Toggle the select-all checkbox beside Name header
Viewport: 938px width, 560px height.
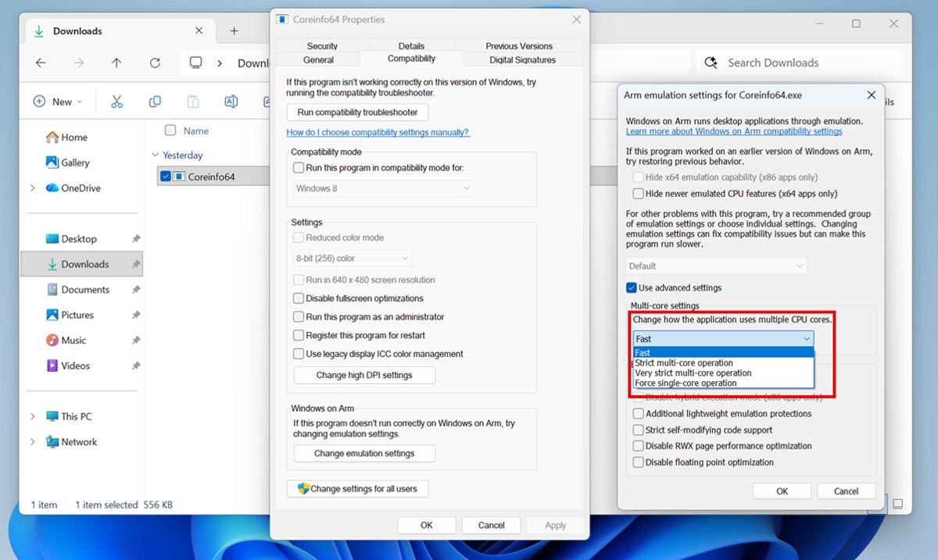tap(170, 130)
